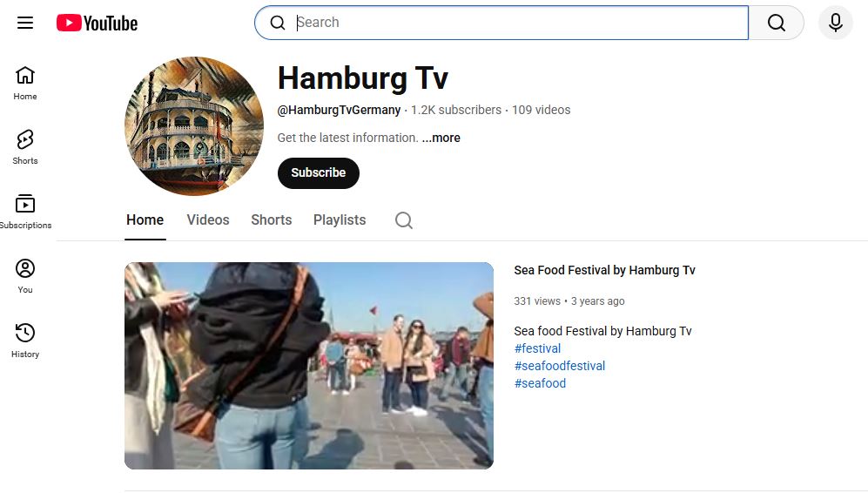Subscribe to Hamburg Tv channel

tap(318, 172)
